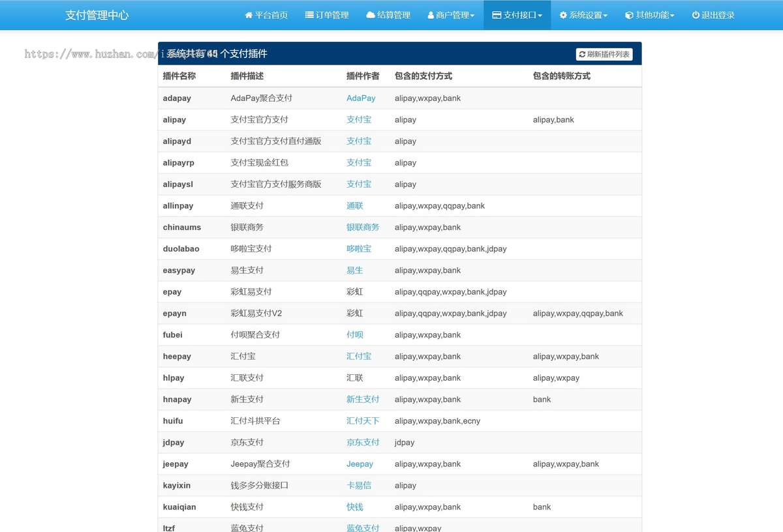Click the cube icon beside 其他功能
Viewport: 783px width, 532px height.
tap(629, 15)
